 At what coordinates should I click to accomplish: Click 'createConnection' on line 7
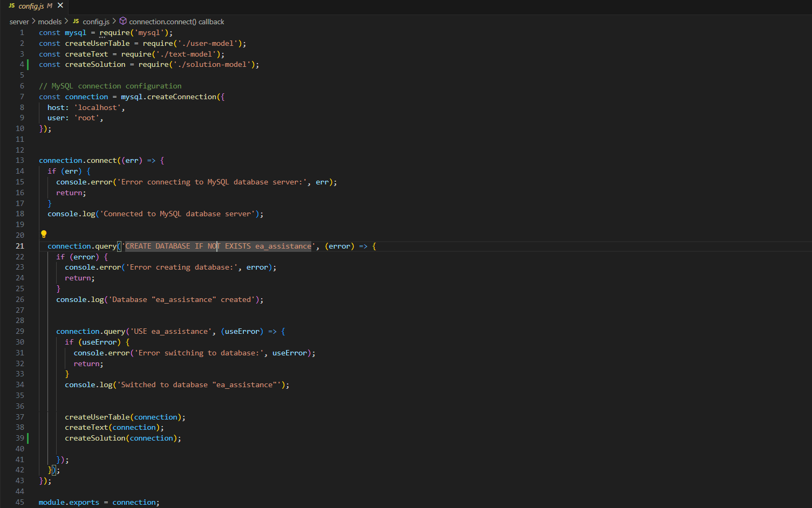click(182, 97)
